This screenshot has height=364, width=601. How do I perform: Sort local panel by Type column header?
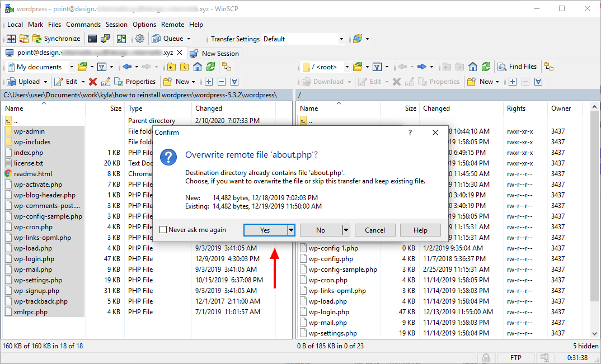coord(158,108)
